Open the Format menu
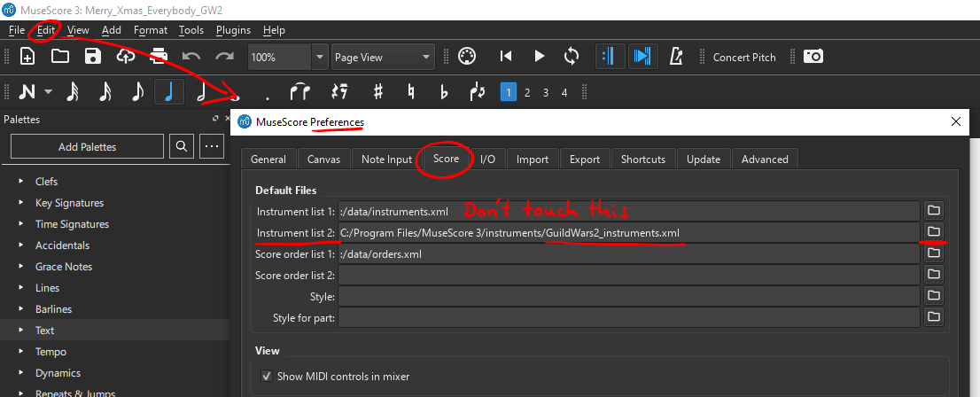 point(151,30)
